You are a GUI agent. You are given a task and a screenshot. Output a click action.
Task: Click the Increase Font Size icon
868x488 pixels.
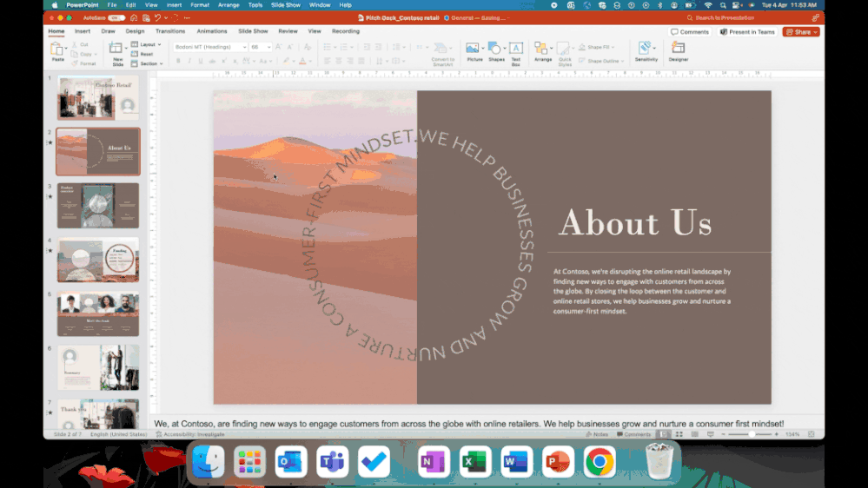(x=278, y=47)
